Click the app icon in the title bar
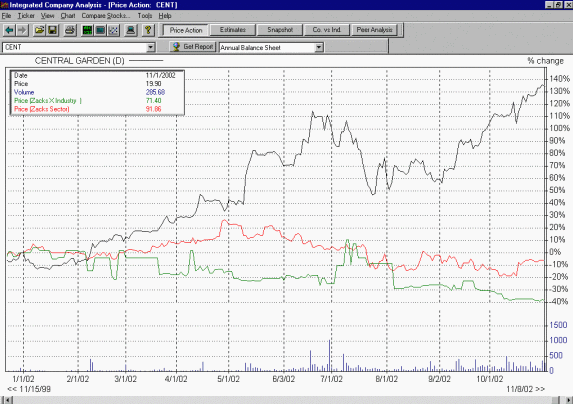573x404 pixels. 4,5
